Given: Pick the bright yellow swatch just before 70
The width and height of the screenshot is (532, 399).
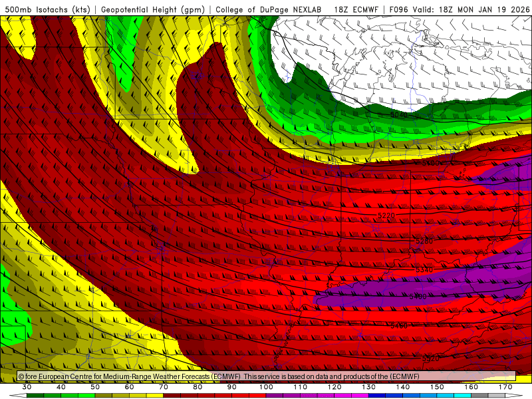Looking at the screenshot, I should click(155, 396).
